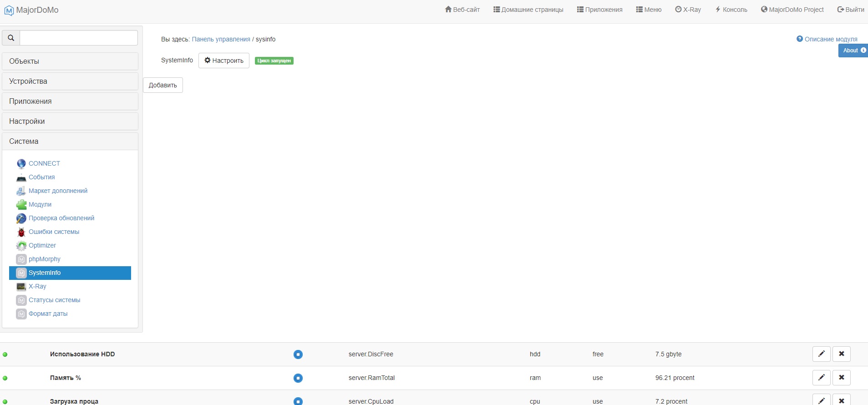Delete the Память % row

coord(841,377)
